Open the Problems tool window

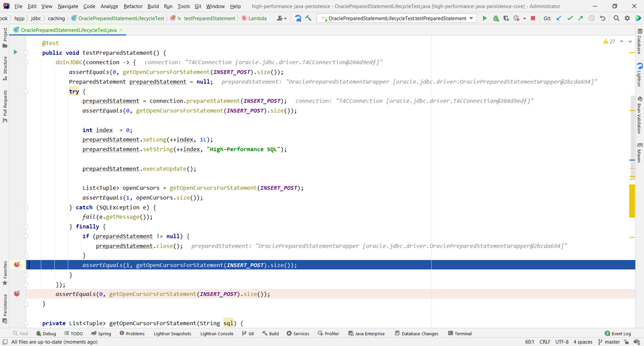point(132,334)
